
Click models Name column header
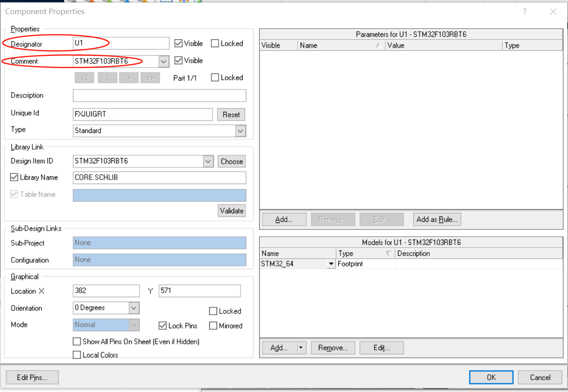[x=298, y=253]
